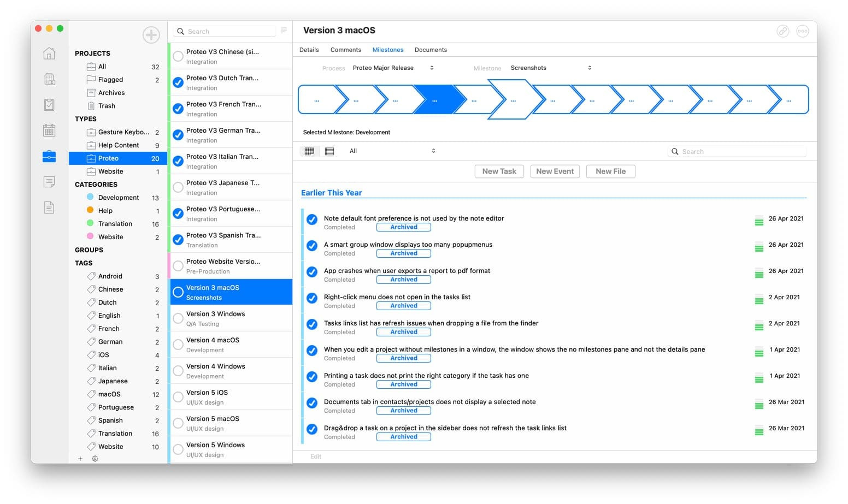
Task: Click Archived on "Drag&drop a task" row
Action: click(404, 437)
